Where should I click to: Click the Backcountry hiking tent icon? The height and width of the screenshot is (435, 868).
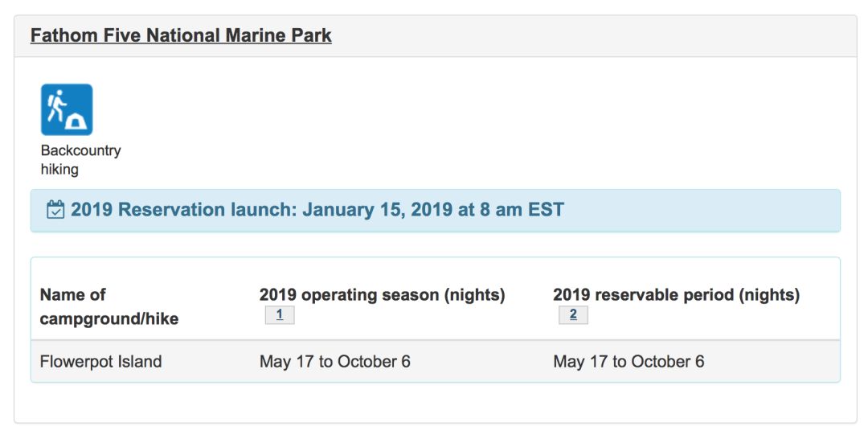click(67, 109)
